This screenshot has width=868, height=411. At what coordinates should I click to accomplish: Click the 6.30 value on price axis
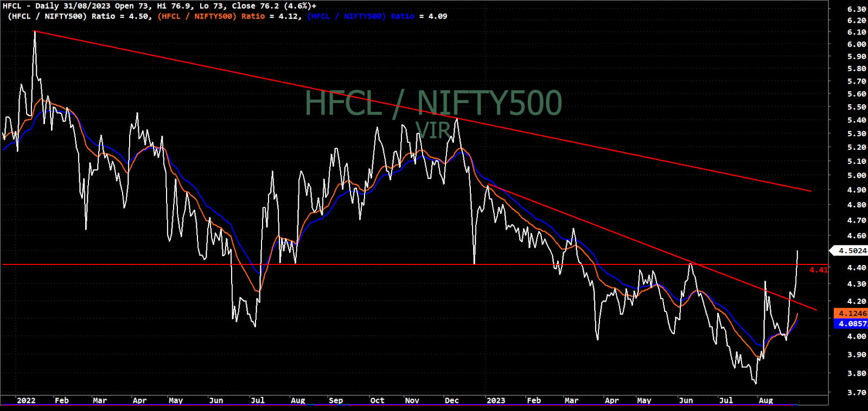pos(857,9)
